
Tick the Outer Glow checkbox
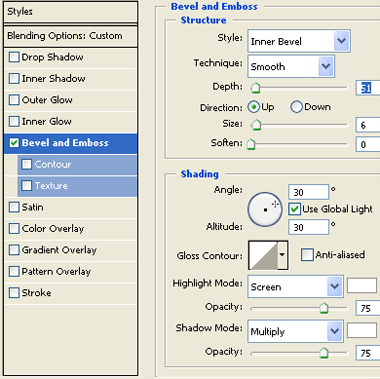14,100
